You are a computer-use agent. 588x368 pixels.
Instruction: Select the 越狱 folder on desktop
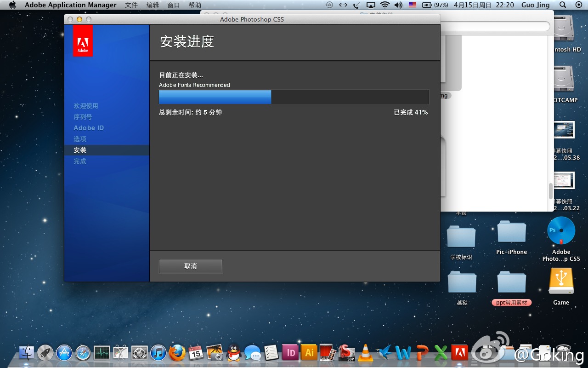coord(462,282)
